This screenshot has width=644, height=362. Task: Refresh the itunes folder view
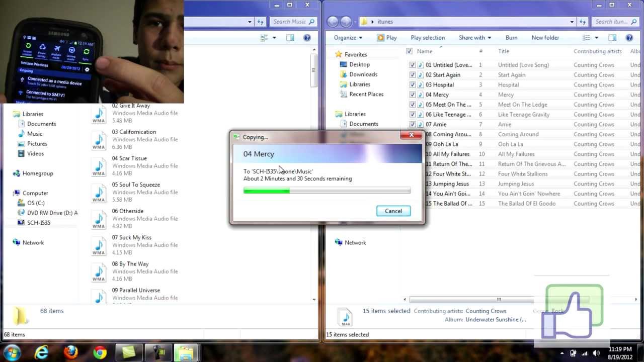pyautogui.click(x=583, y=22)
